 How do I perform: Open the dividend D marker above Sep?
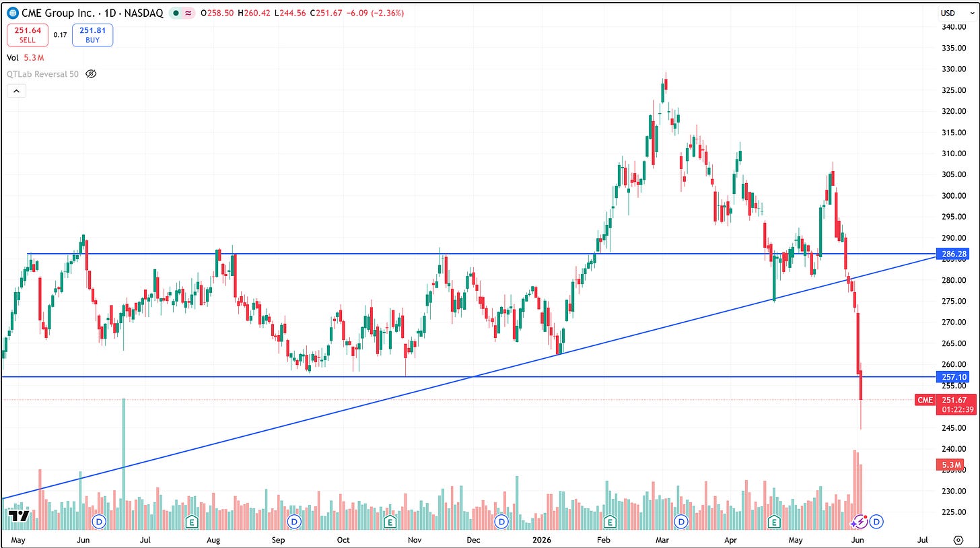coord(294,522)
